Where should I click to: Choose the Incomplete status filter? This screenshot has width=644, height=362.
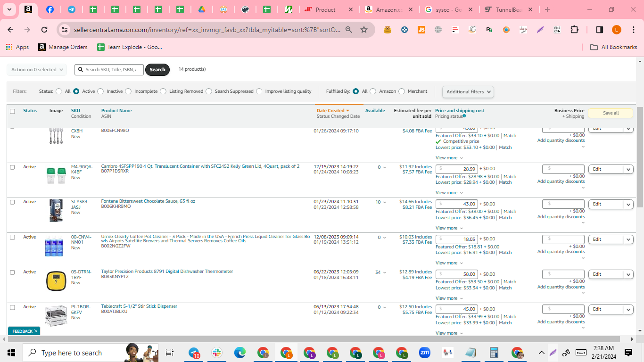[128, 91]
